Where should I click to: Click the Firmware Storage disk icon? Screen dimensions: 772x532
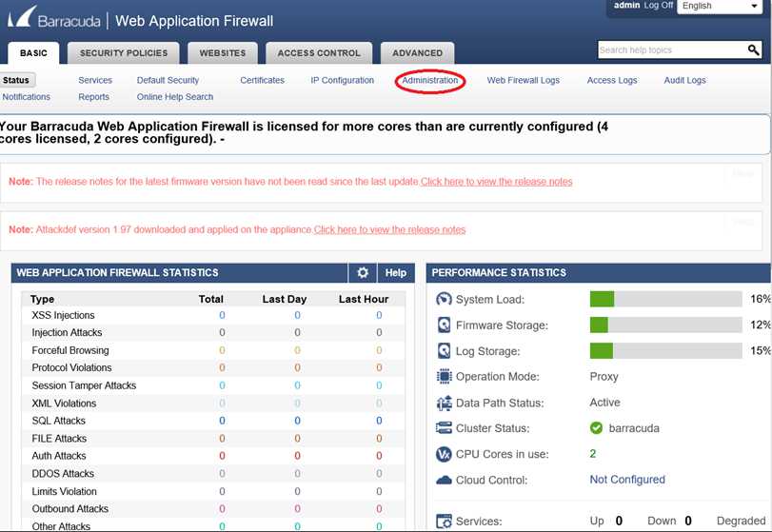[444, 325]
